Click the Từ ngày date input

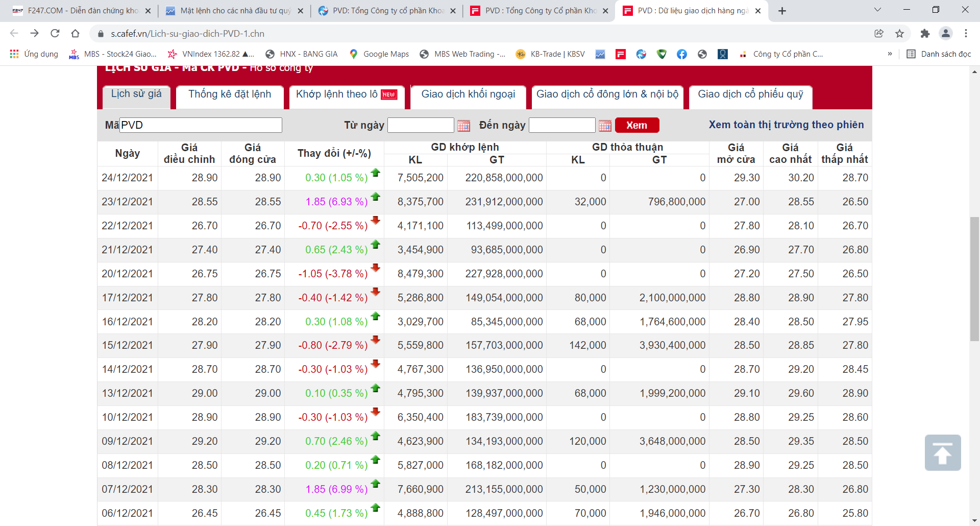tap(421, 125)
